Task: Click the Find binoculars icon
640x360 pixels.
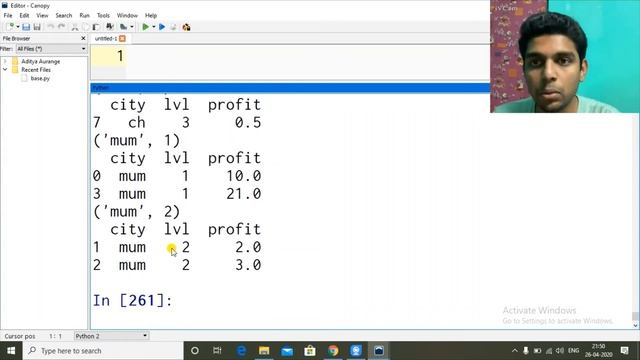Action: (109, 27)
